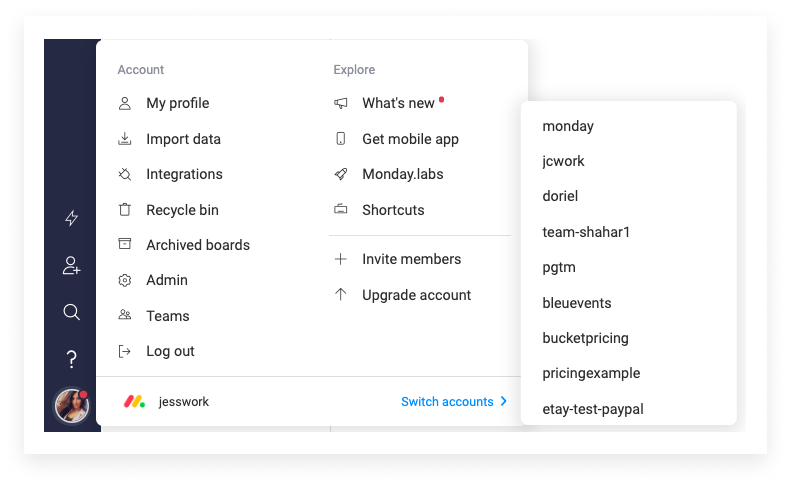
Task: Choose etay-test-paypal account
Action: [593, 409]
